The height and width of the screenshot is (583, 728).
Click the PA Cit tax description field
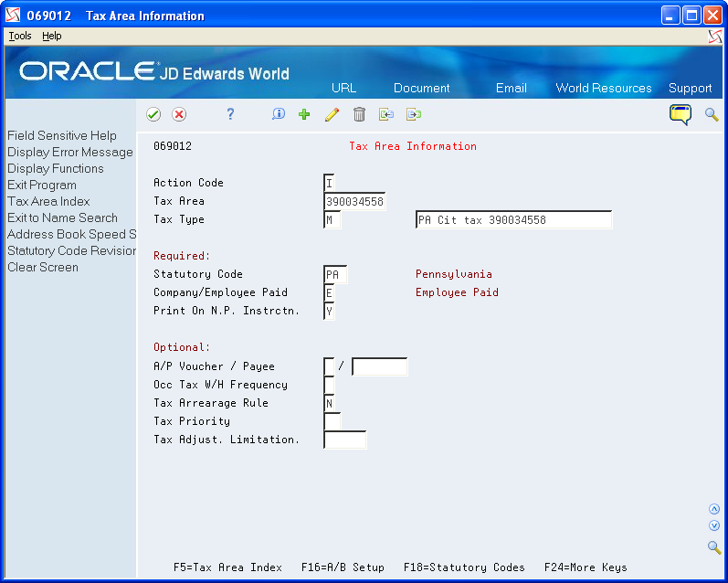[x=513, y=219]
